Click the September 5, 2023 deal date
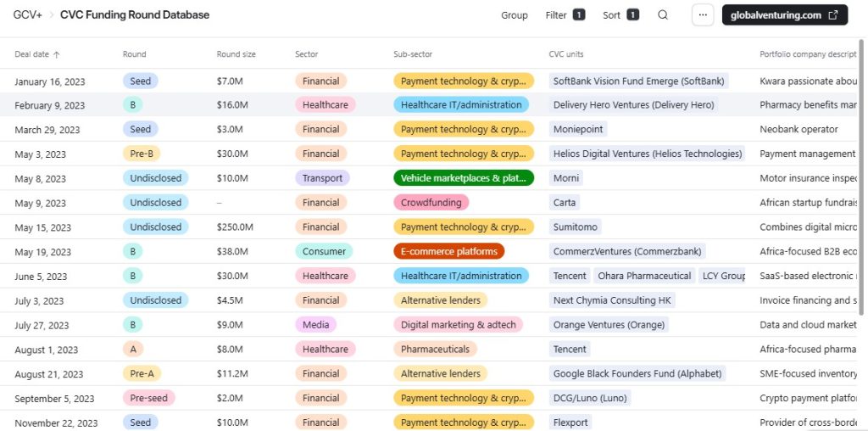868x431 pixels. coord(54,398)
